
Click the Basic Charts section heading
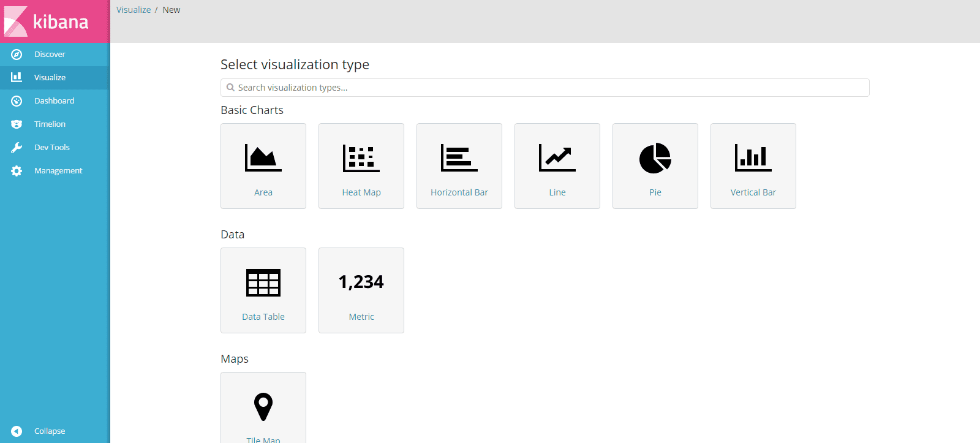tap(252, 110)
